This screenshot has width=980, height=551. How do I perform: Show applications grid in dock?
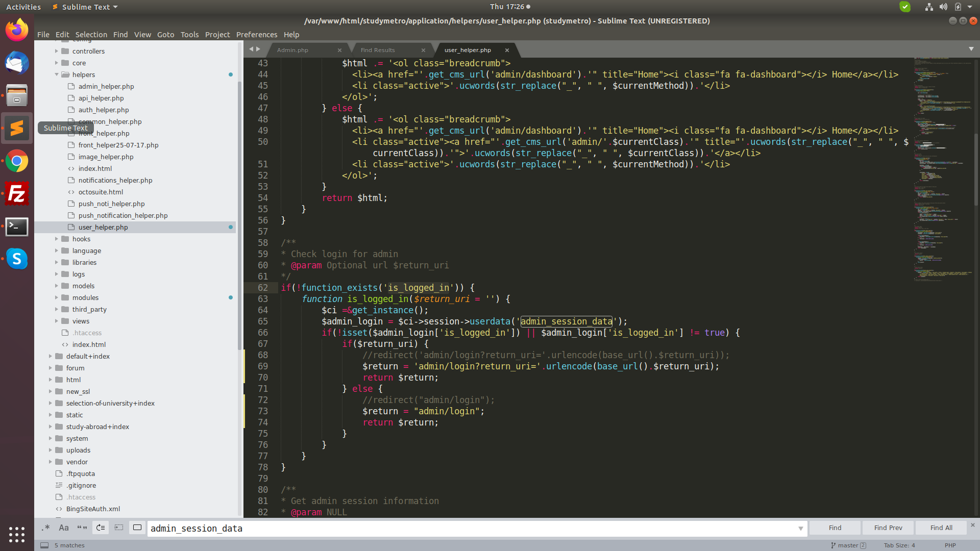17,534
